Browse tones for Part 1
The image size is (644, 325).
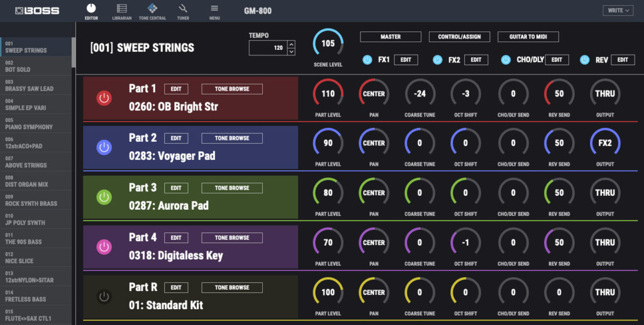(232, 89)
